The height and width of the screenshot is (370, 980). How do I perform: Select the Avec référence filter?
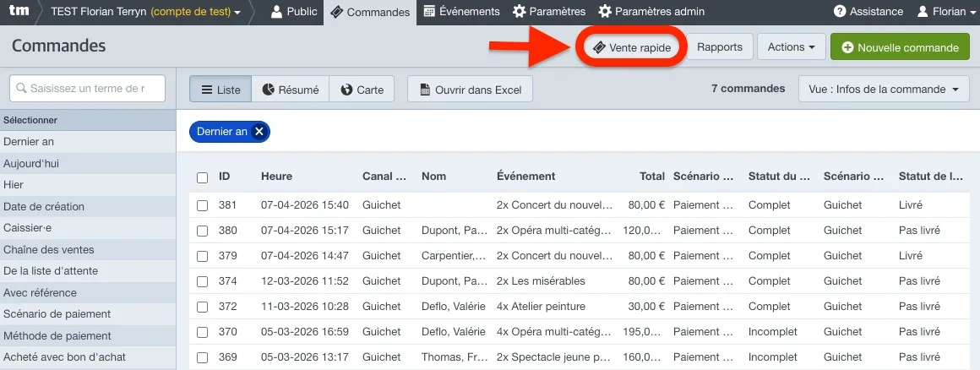click(x=88, y=293)
